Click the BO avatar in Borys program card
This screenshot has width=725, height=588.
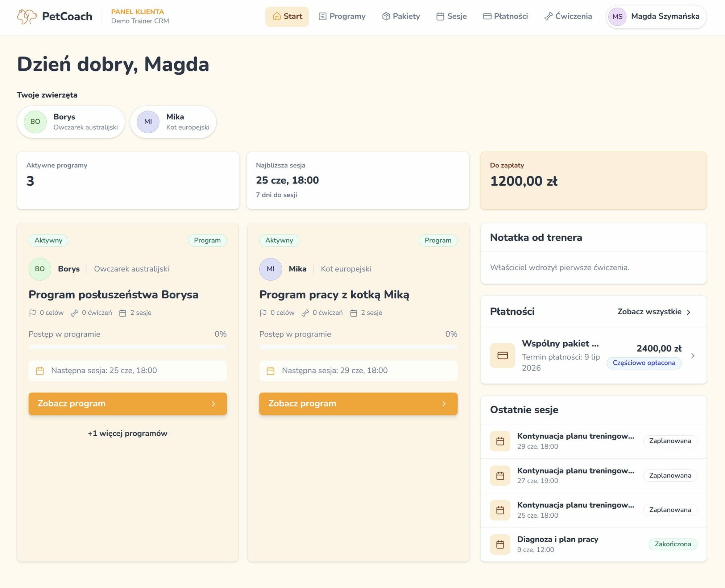tap(40, 269)
